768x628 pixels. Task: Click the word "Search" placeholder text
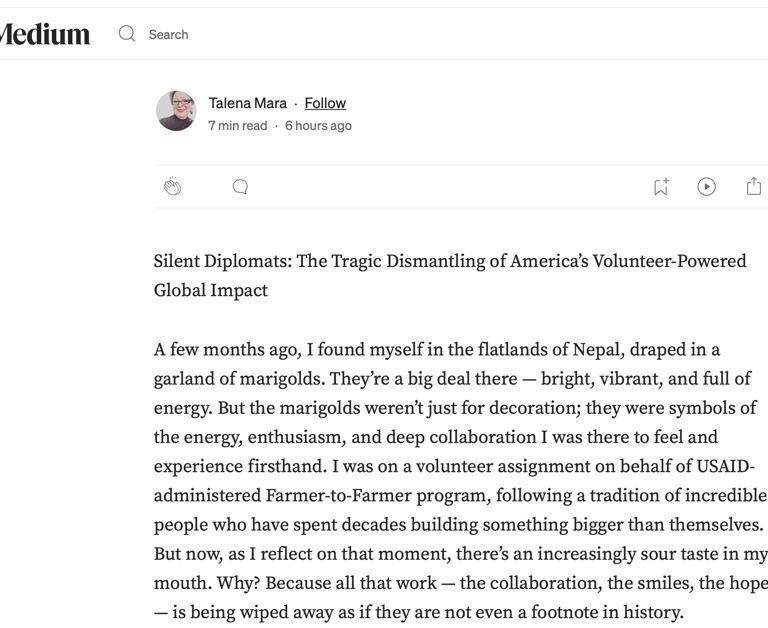pyautogui.click(x=168, y=34)
